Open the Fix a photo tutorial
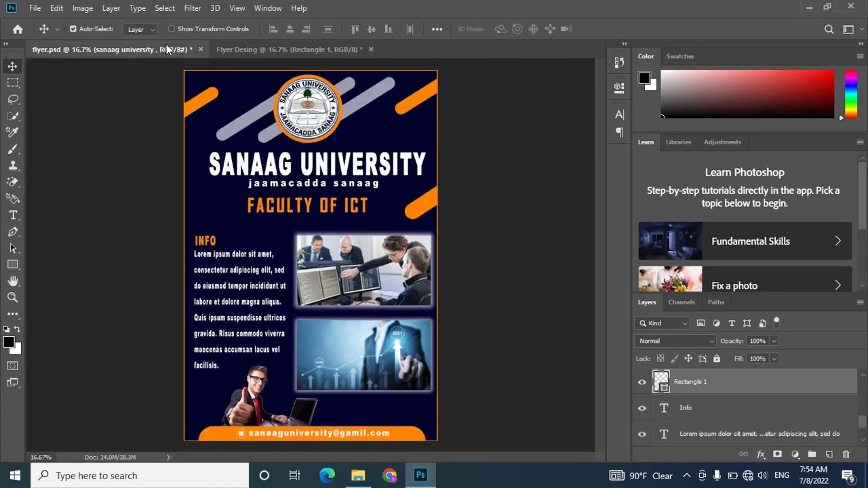This screenshot has width=868, height=488. (x=745, y=279)
